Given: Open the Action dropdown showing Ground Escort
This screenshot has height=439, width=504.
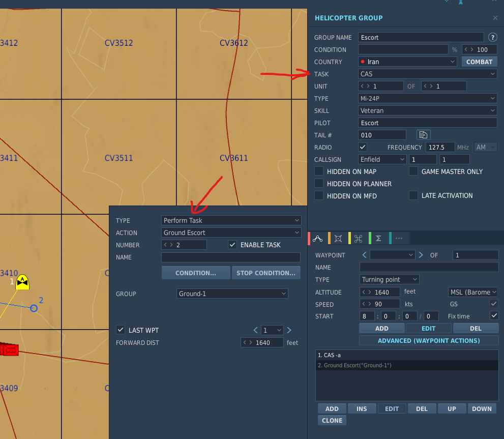Looking at the screenshot, I should point(231,232).
